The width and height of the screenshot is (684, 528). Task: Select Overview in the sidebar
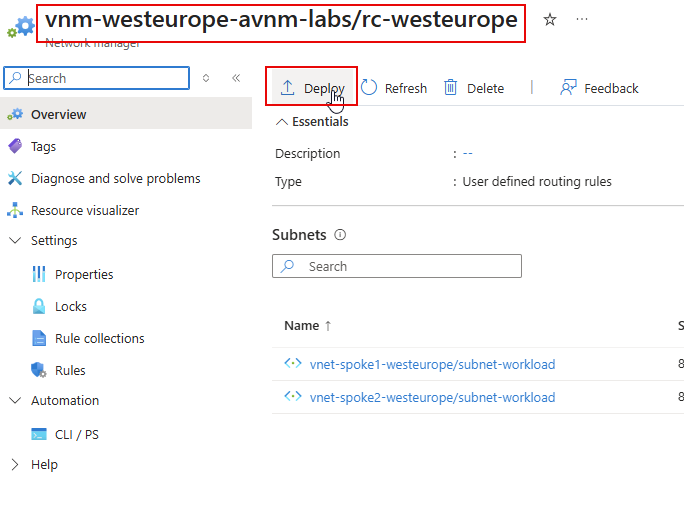[126, 114]
